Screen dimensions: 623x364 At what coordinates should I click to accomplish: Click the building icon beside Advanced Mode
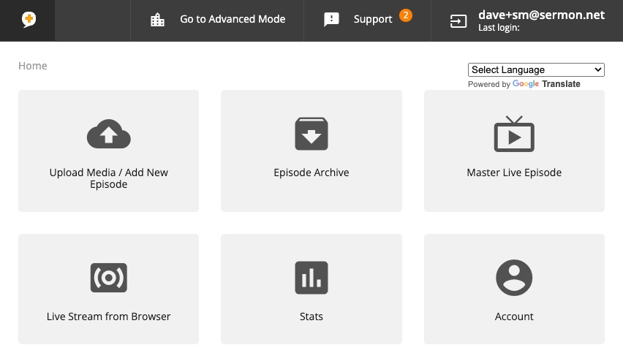point(157,20)
